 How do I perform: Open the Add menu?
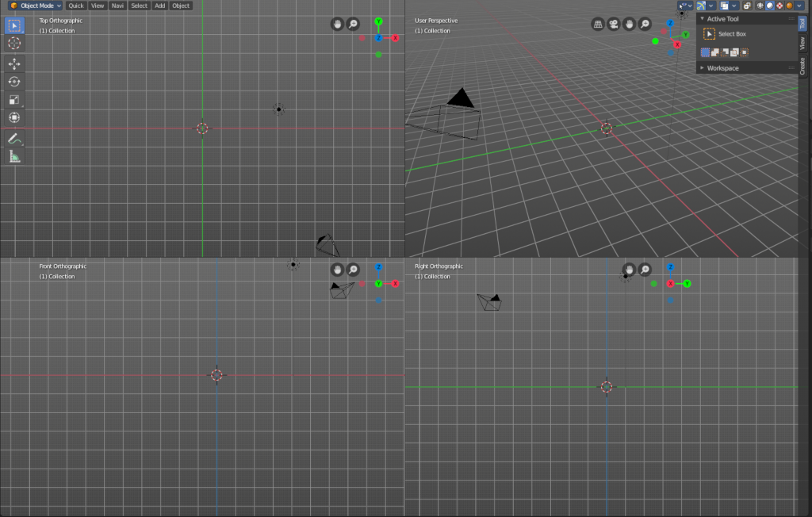pos(160,6)
